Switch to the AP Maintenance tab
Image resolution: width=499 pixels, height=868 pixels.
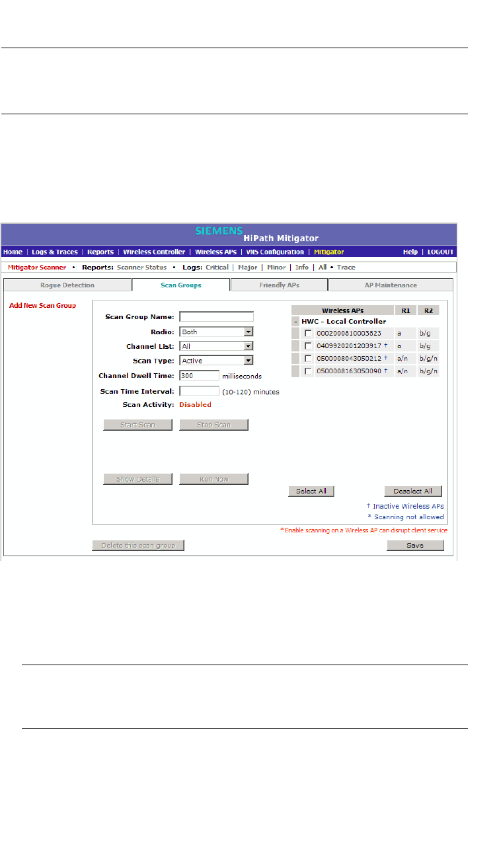(391, 285)
